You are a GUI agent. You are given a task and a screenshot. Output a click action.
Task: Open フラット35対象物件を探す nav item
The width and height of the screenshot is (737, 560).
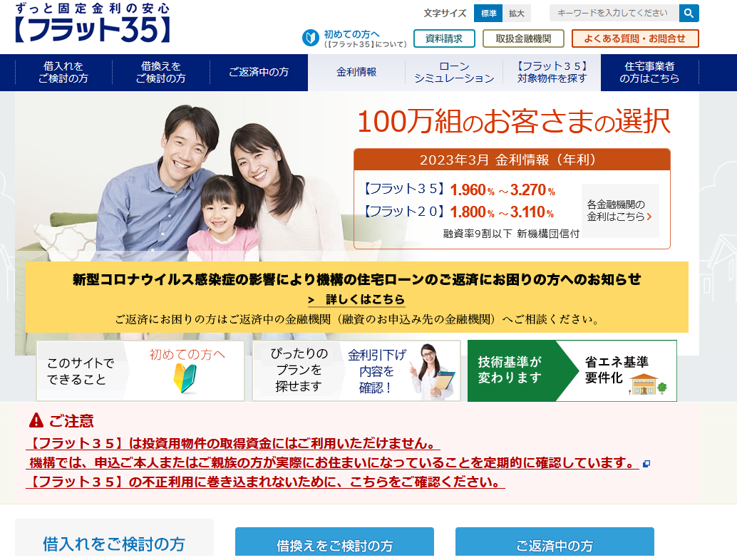click(552, 73)
